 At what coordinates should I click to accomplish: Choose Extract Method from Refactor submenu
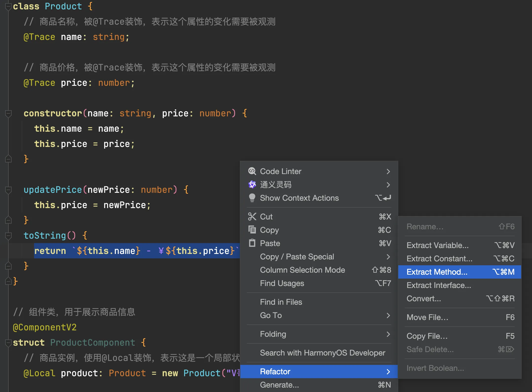pyautogui.click(x=437, y=272)
